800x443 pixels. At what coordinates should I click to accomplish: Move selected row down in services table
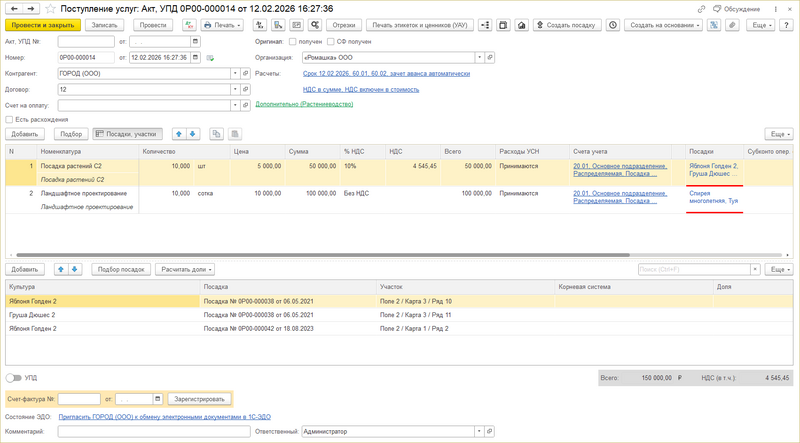(x=193, y=133)
